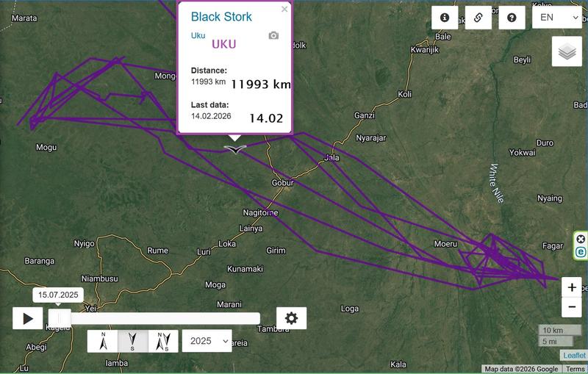Click the 'Map data ©2026 Google' attribution
Image resolution: width=588 pixels, height=374 pixels.
click(521, 369)
